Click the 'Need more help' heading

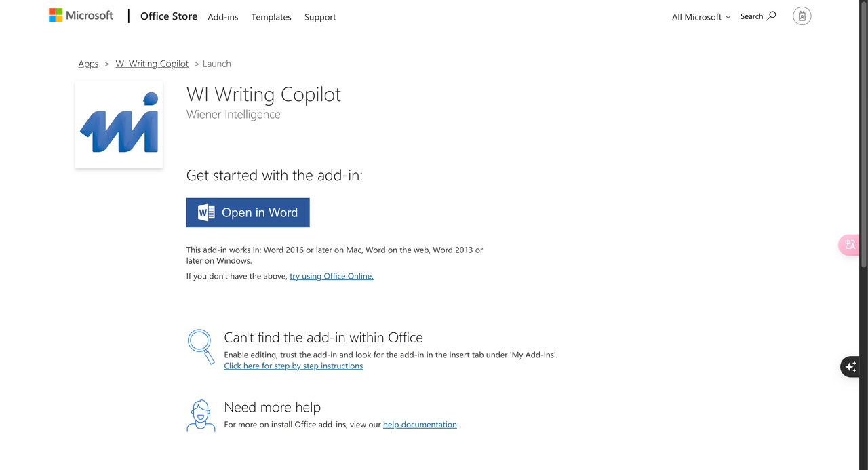tap(273, 408)
